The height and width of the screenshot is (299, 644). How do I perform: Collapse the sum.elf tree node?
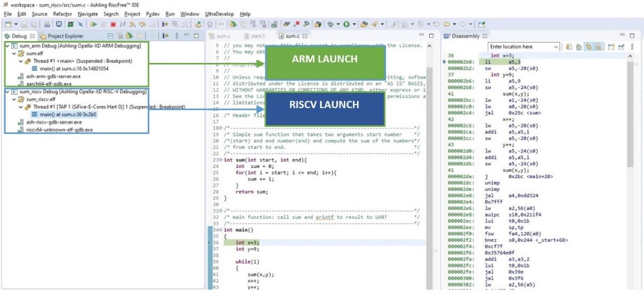click(14, 54)
